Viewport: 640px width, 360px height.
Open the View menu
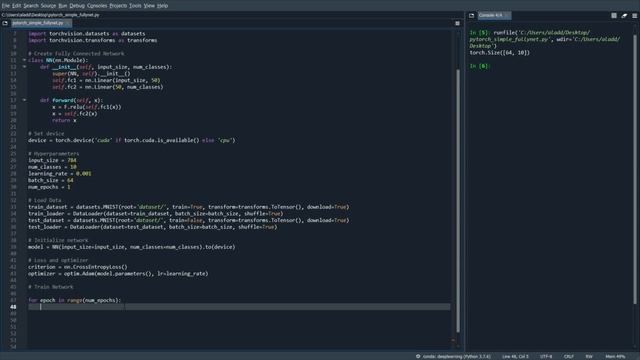coord(149,6)
